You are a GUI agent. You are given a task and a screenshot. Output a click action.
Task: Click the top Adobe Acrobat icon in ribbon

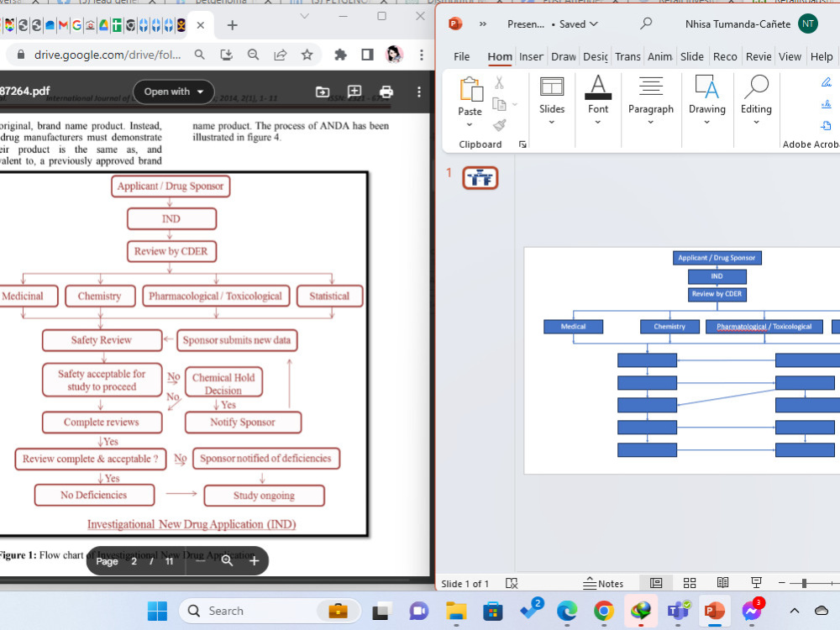click(826, 82)
